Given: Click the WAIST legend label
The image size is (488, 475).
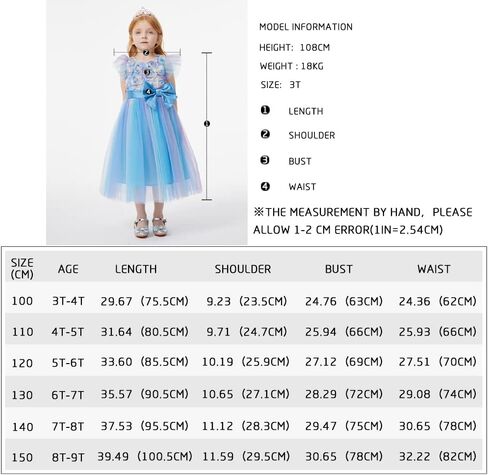Looking at the screenshot, I should [x=302, y=187].
